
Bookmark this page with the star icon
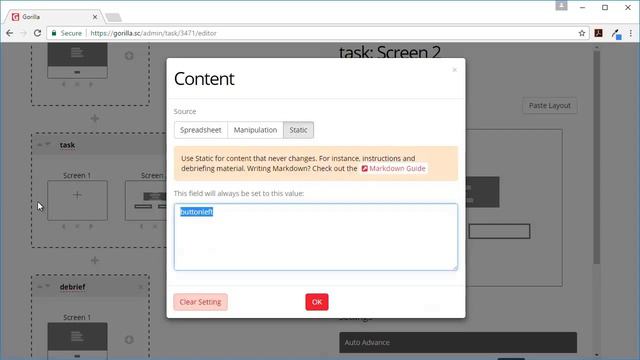582,33
